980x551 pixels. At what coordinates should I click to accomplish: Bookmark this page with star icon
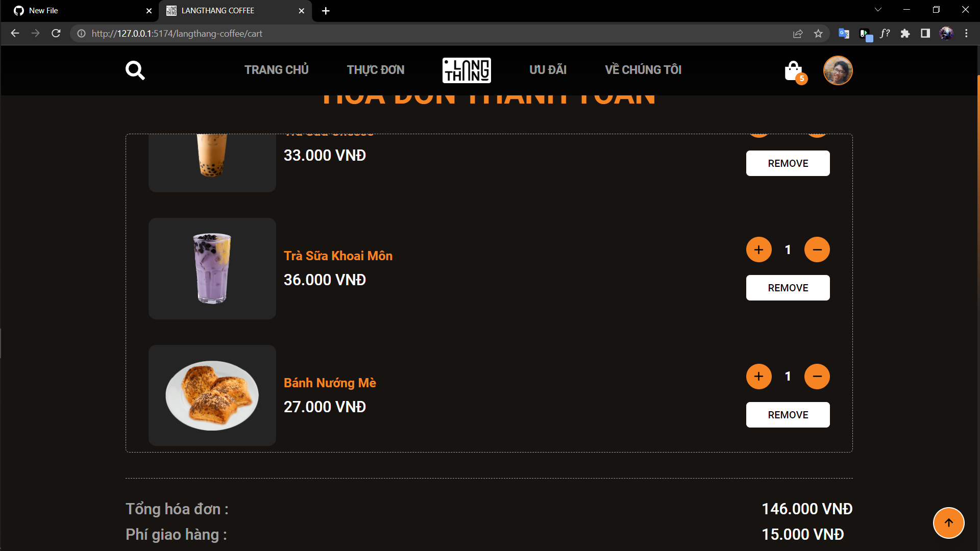click(818, 34)
